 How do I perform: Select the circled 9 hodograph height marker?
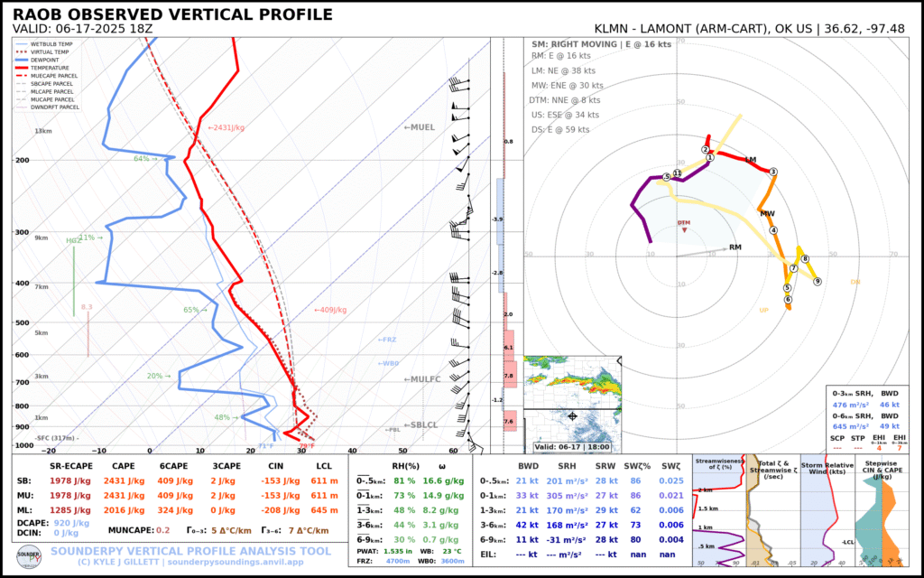(818, 281)
